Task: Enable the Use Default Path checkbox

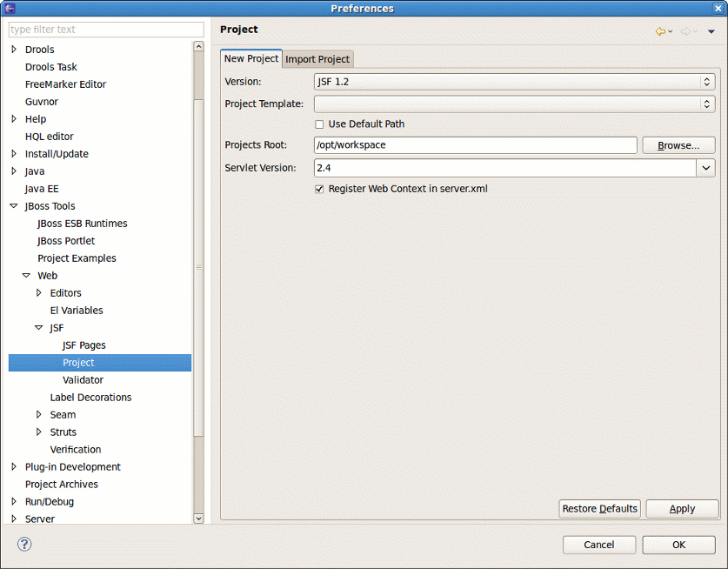Action: [320, 124]
